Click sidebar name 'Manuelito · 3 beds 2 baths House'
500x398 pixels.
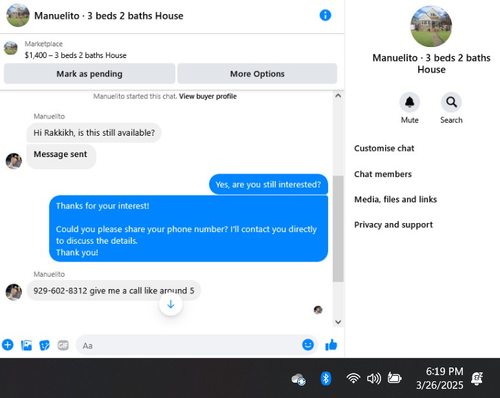click(x=431, y=64)
